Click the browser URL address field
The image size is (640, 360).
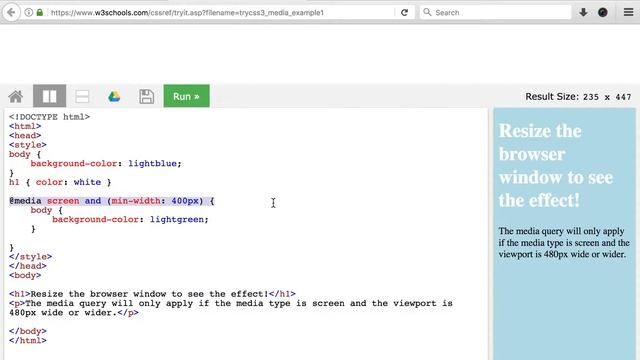point(220,13)
